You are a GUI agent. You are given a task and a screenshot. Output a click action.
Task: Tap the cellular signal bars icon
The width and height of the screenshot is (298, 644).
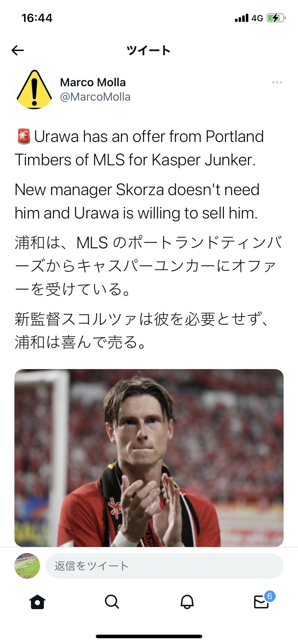(x=241, y=18)
